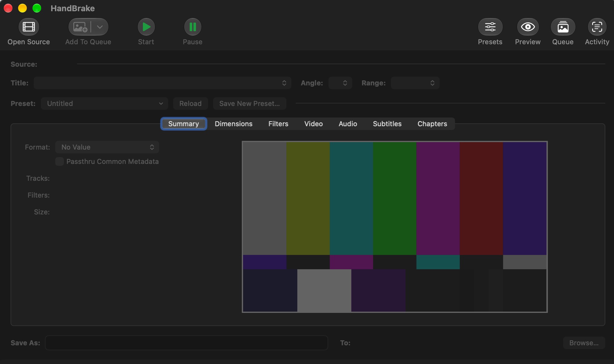The width and height of the screenshot is (614, 364).
Task: Click the Save As text field
Action: point(187,343)
